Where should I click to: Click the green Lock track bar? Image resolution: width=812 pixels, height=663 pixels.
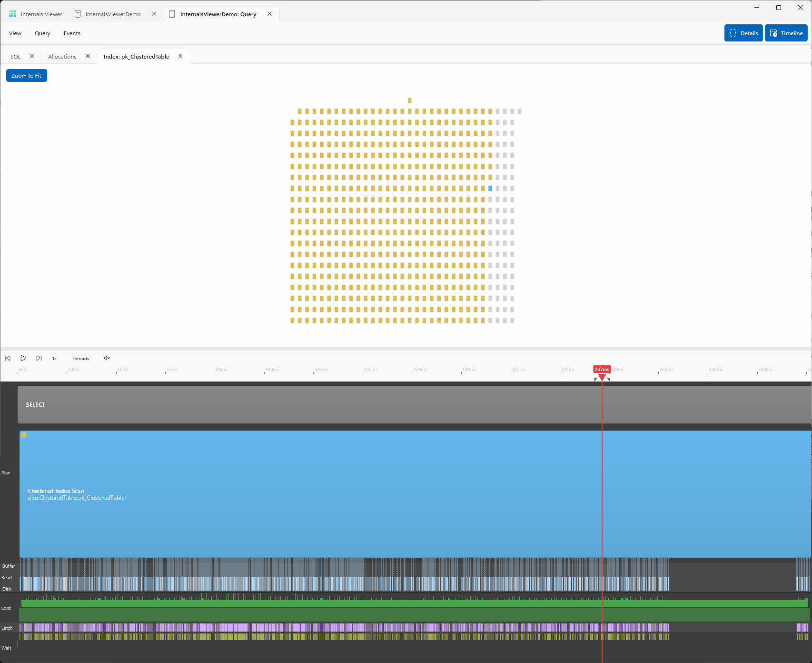415,604
